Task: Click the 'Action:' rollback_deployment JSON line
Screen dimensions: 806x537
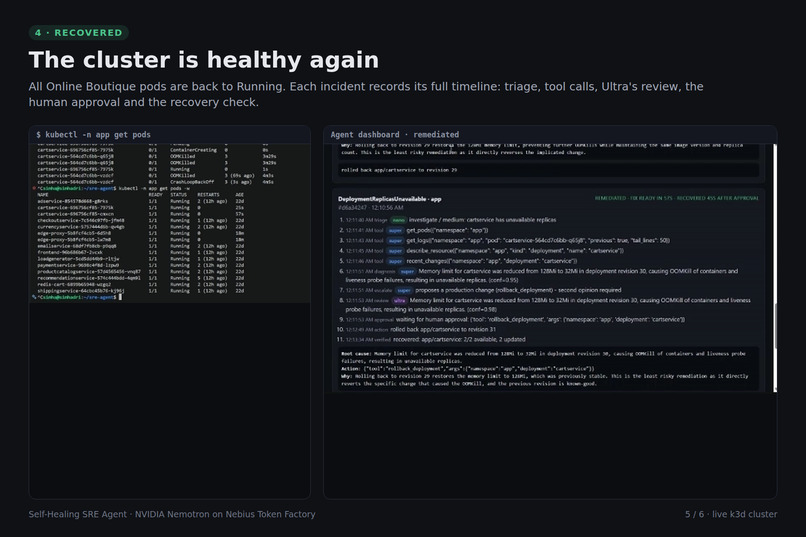Action: [468, 368]
